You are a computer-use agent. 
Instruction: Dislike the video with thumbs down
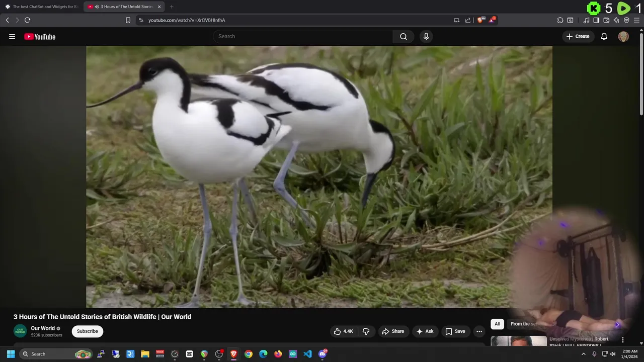click(x=366, y=331)
